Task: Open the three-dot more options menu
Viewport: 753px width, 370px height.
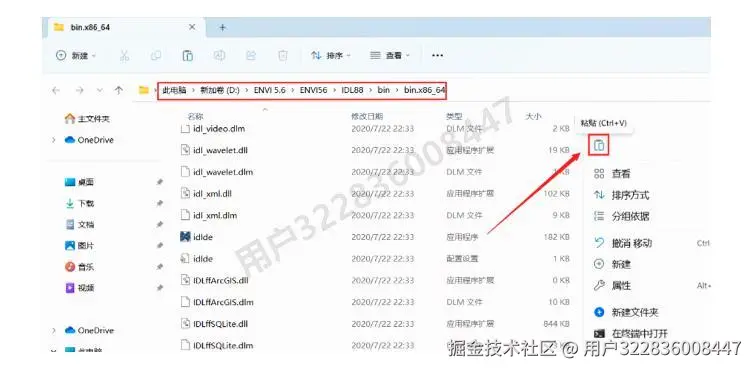Action: coord(437,56)
